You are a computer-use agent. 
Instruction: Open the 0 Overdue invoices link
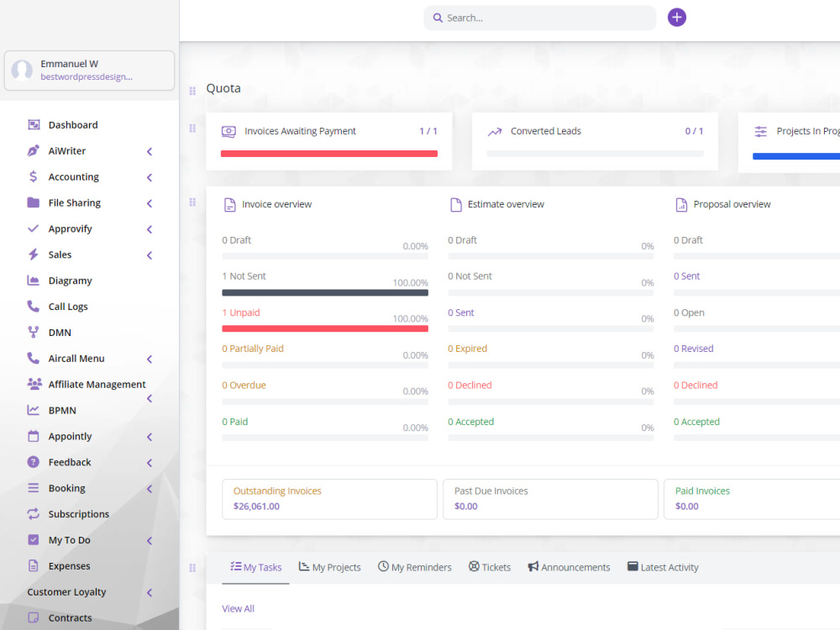[244, 386]
